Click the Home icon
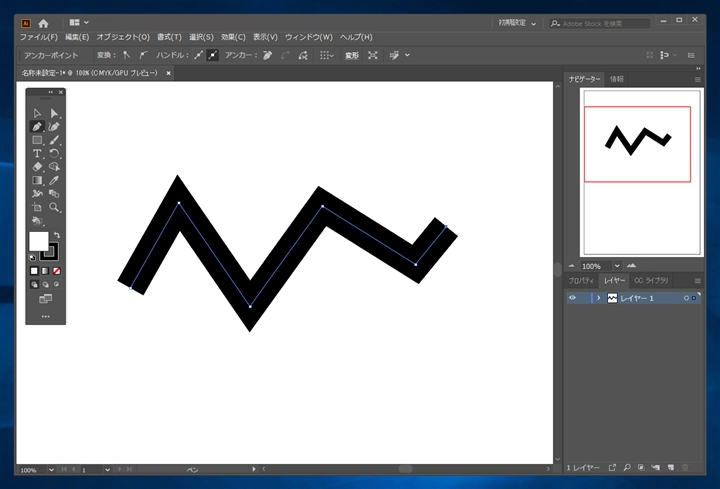The width and height of the screenshot is (720, 489). click(x=43, y=23)
